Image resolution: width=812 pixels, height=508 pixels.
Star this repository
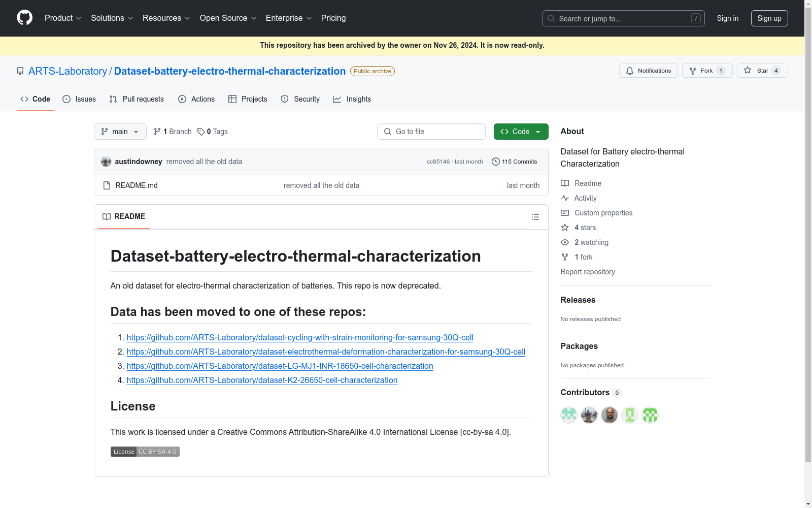pyautogui.click(x=762, y=71)
